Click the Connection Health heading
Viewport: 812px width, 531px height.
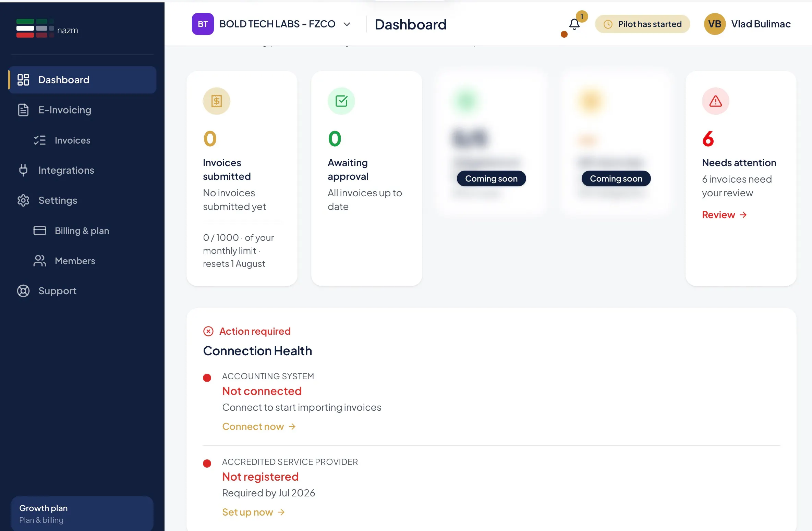pyautogui.click(x=257, y=351)
